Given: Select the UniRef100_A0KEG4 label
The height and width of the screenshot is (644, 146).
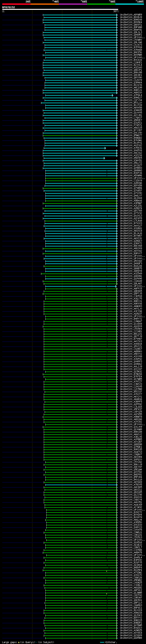Looking at the screenshot, I should click(x=131, y=344).
